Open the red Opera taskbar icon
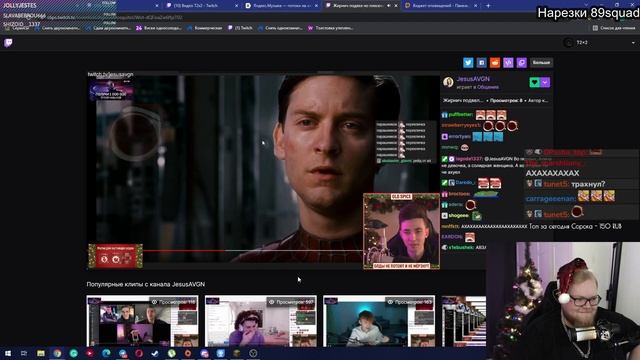This screenshot has width=640, height=360. tap(139, 353)
